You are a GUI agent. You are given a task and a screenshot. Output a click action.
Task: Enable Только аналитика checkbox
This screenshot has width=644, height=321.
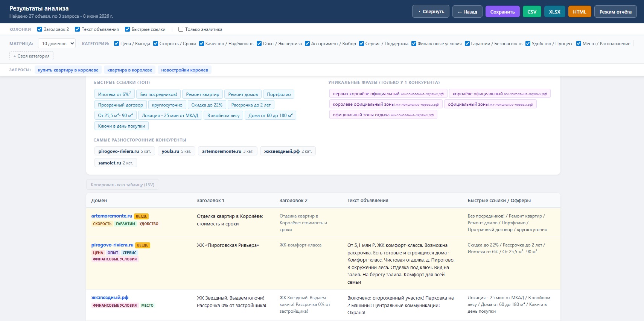pos(181,29)
